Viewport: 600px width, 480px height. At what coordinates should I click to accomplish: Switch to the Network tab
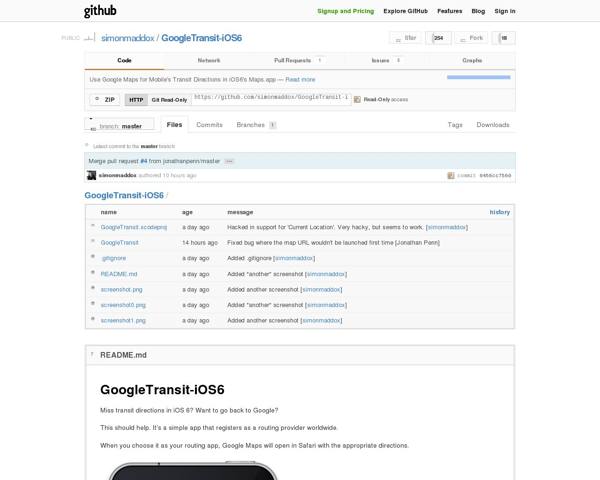(x=209, y=61)
